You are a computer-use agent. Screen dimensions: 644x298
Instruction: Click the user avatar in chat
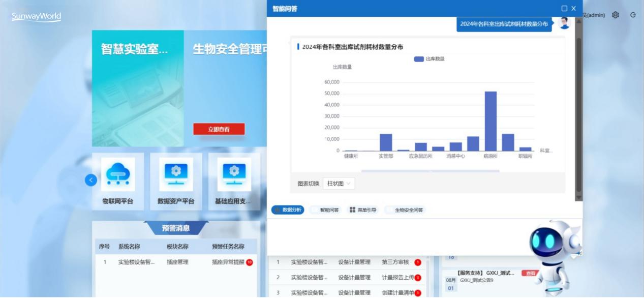pyautogui.click(x=564, y=23)
